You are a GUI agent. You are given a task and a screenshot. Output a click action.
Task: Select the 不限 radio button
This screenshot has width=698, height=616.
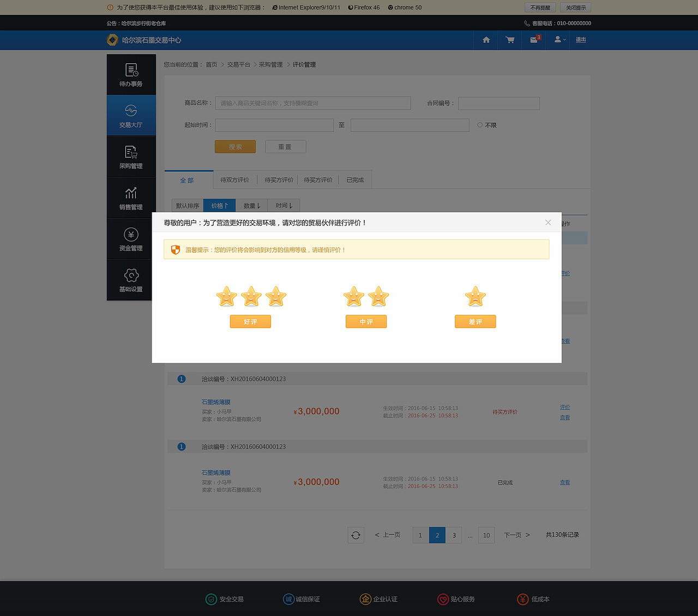point(480,125)
